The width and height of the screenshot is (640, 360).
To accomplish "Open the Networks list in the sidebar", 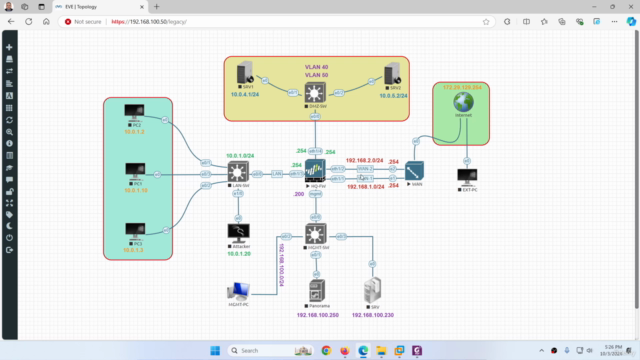I will 9,71.
